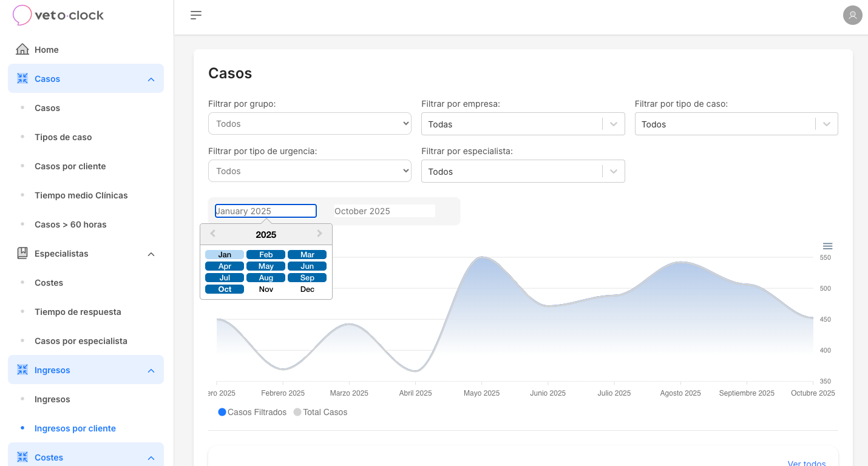This screenshot has width=868, height=466.
Task: Toggle the Casos Filtrados legend item
Action: pyautogui.click(x=251, y=412)
